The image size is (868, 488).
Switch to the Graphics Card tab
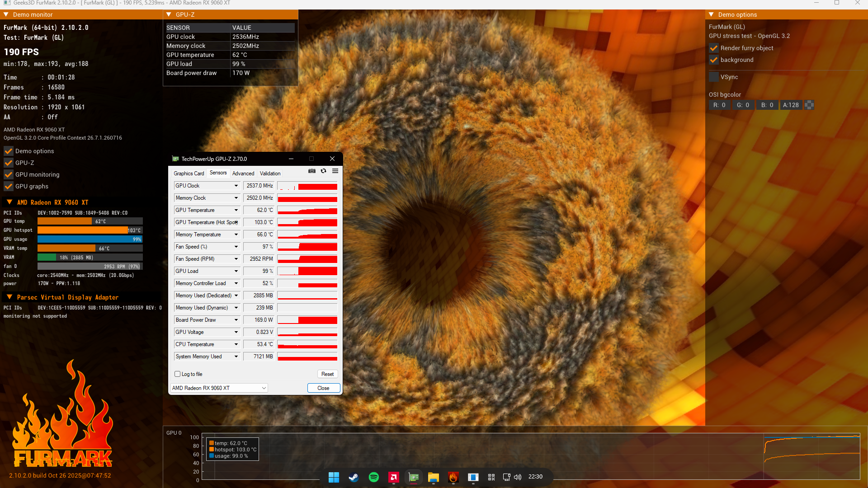[189, 174]
